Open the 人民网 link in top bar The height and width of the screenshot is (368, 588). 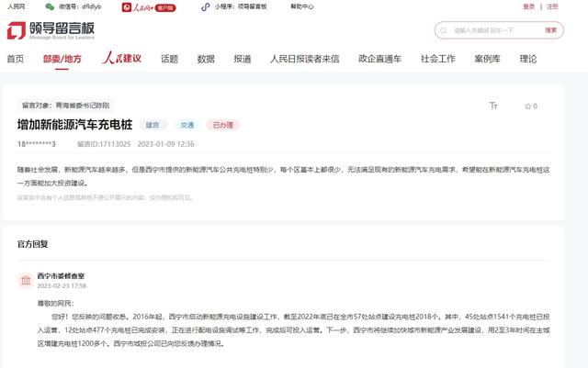pos(17,6)
